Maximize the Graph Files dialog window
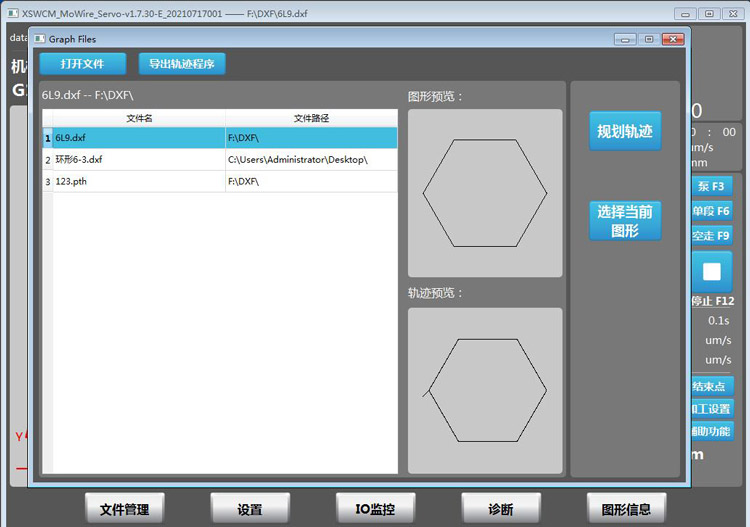 (649, 39)
